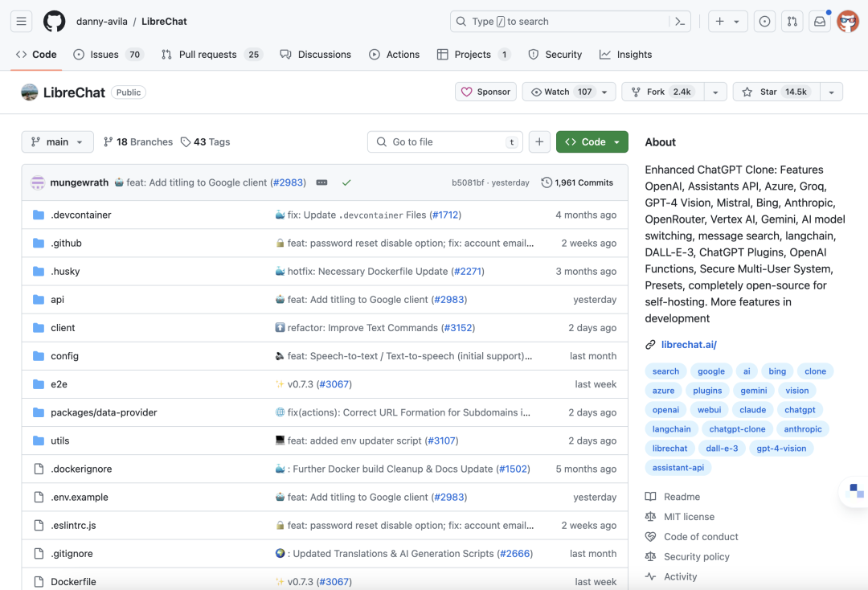Click the Type / to search field
Viewport: 868px width, 590px height.
[570, 22]
